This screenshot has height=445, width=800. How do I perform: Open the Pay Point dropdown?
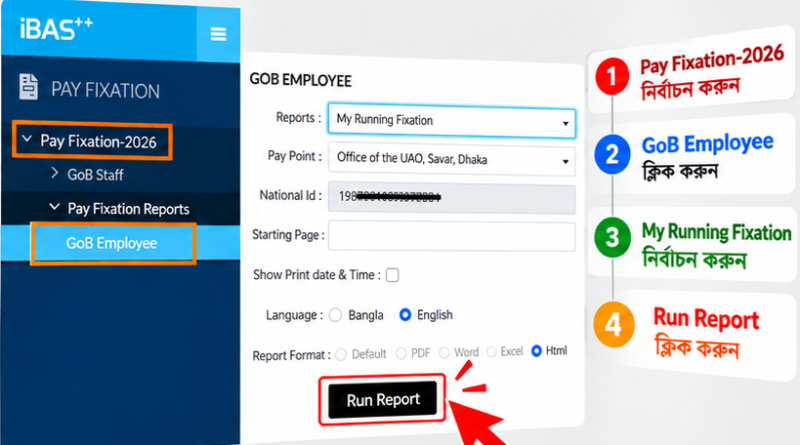pos(452,160)
